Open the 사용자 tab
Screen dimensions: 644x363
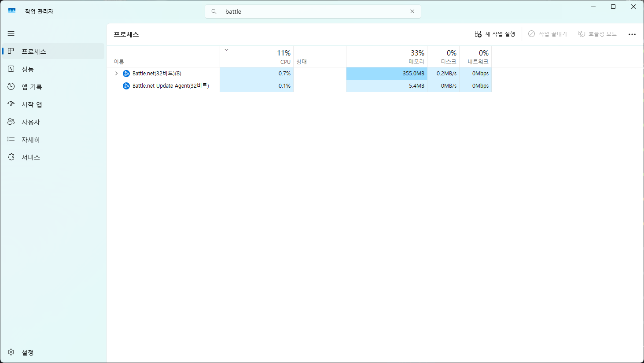coord(53,122)
